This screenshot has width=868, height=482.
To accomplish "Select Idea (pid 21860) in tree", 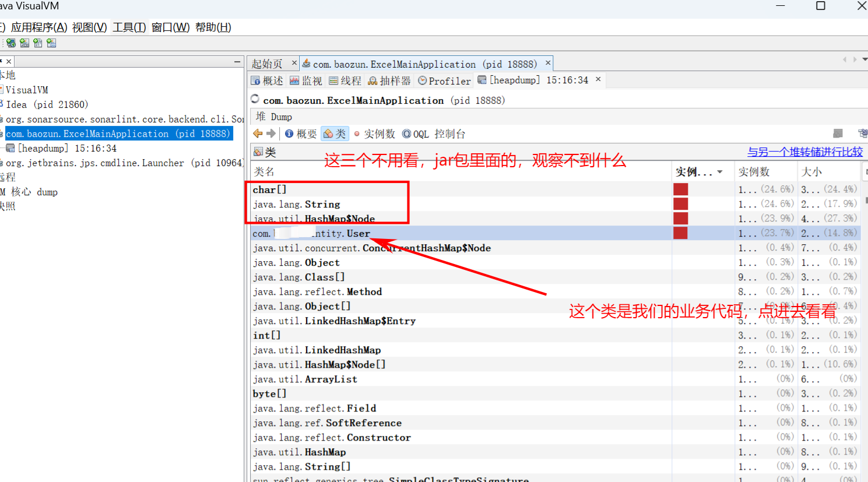I will pos(47,104).
